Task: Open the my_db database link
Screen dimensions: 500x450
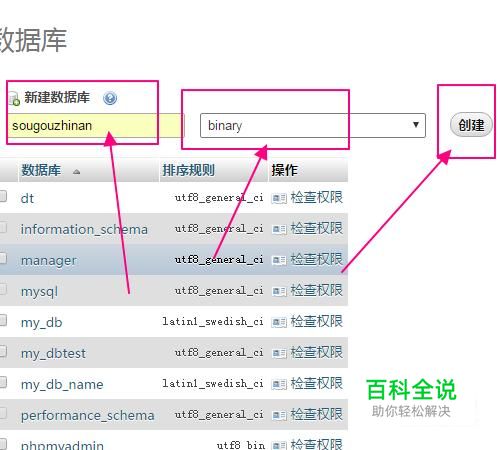Action: [41, 323]
